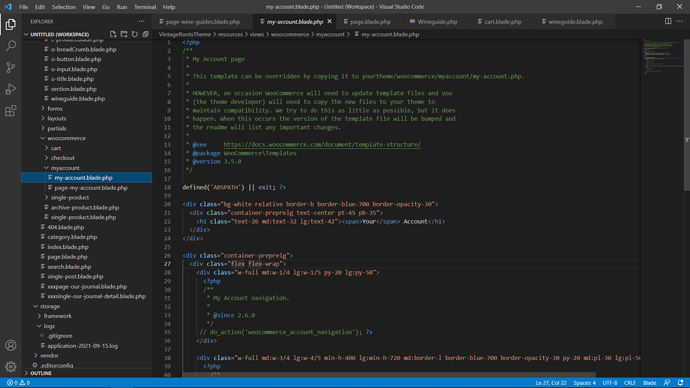The image size is (690, 388).
Task: Open the File menu
Action: [23, 7]
